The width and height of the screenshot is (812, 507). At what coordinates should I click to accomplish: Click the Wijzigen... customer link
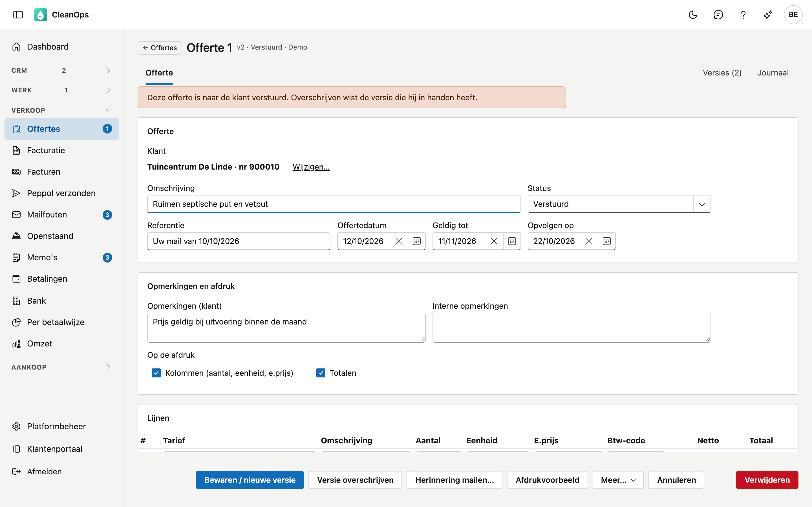[x=311, y=167]
